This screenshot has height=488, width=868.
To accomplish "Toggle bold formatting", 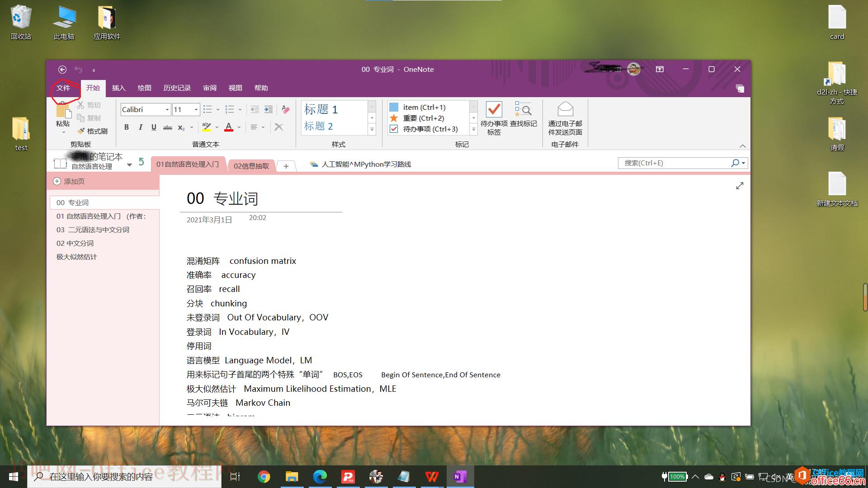I will click(x=127, y=127).
